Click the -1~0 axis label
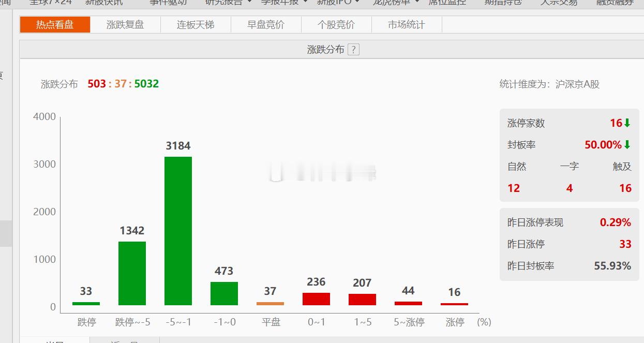 (224, 322)
